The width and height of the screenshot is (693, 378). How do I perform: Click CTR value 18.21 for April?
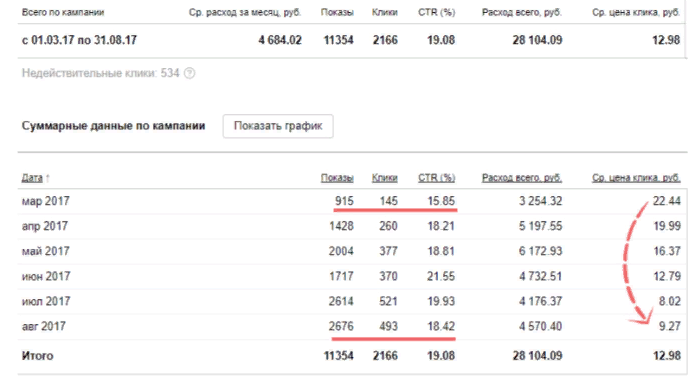point(441,226)
